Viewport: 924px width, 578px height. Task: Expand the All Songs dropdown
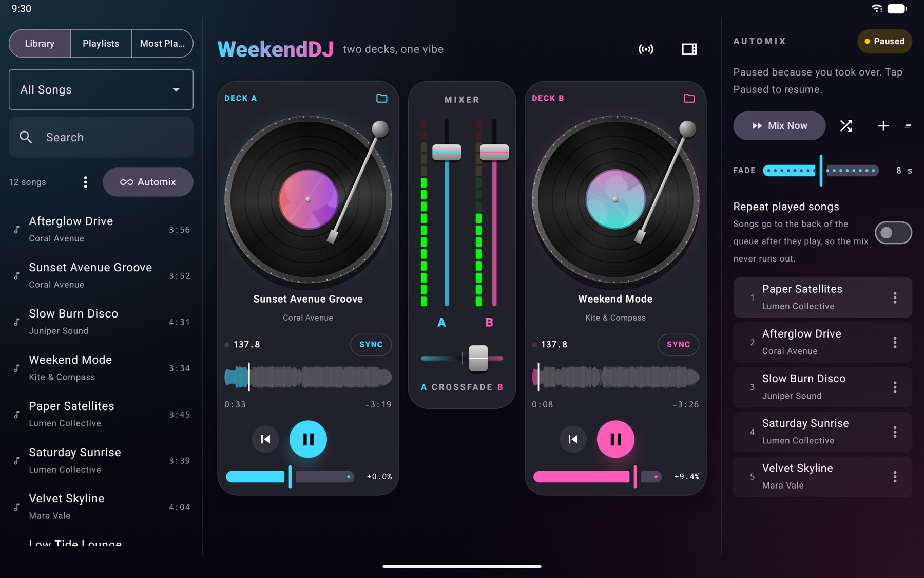tap(101, 89)
